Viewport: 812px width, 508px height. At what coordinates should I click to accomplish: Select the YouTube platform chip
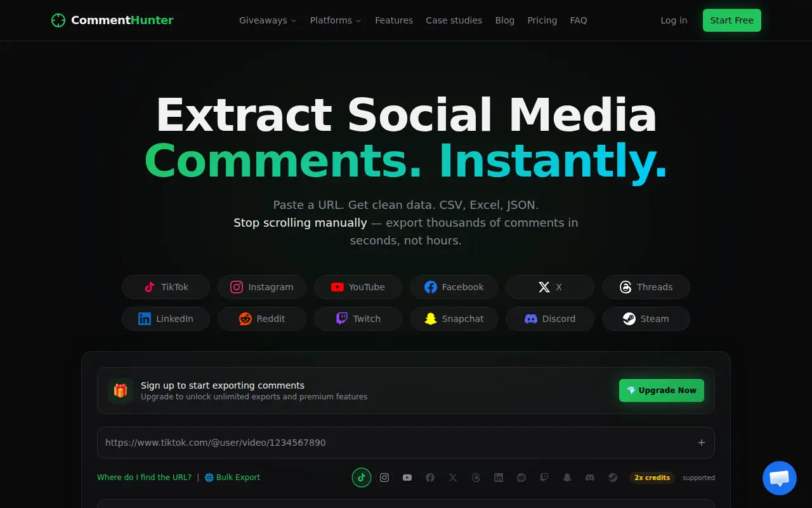358,287
